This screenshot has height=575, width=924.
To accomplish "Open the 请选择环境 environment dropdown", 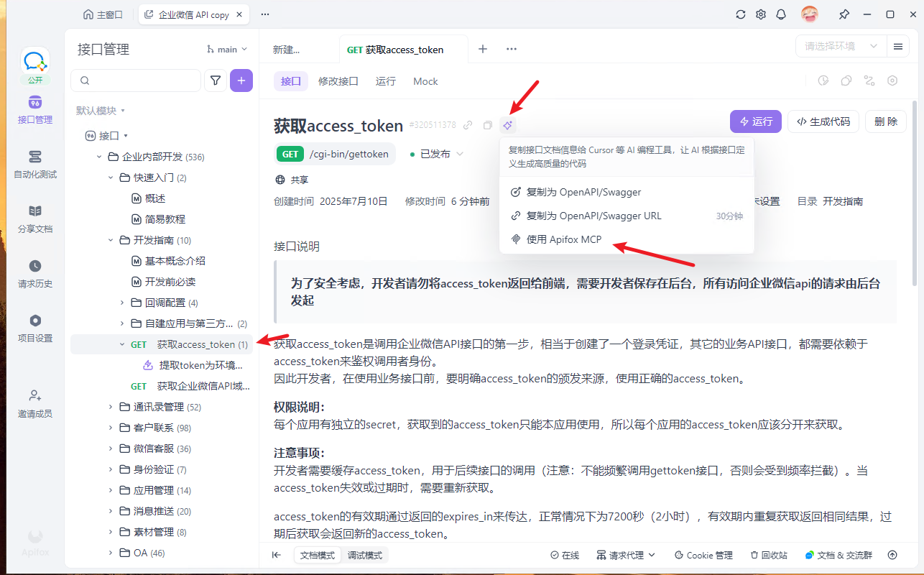I will pyautogui.click(x=839, y=46).
